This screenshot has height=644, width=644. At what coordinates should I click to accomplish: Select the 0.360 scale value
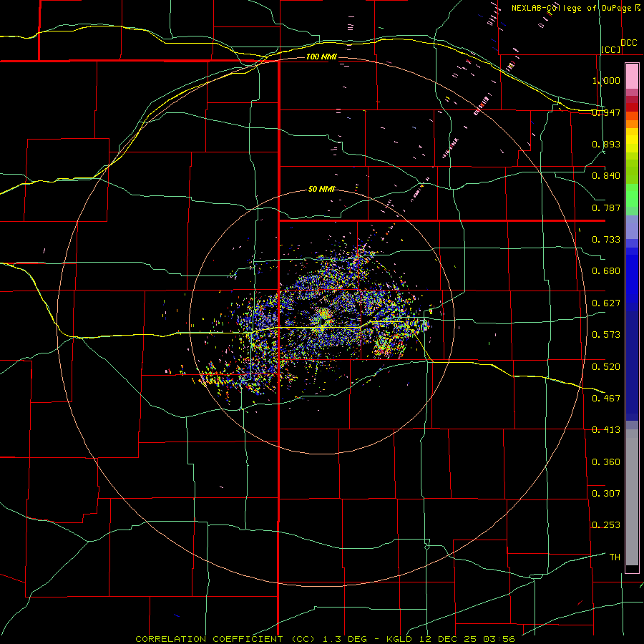pos(606,462)
